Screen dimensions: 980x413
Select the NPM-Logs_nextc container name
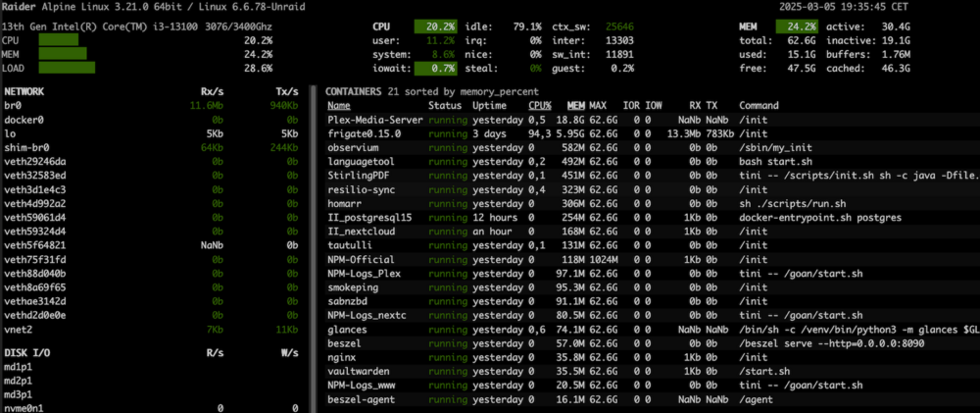tap(367, 315)
